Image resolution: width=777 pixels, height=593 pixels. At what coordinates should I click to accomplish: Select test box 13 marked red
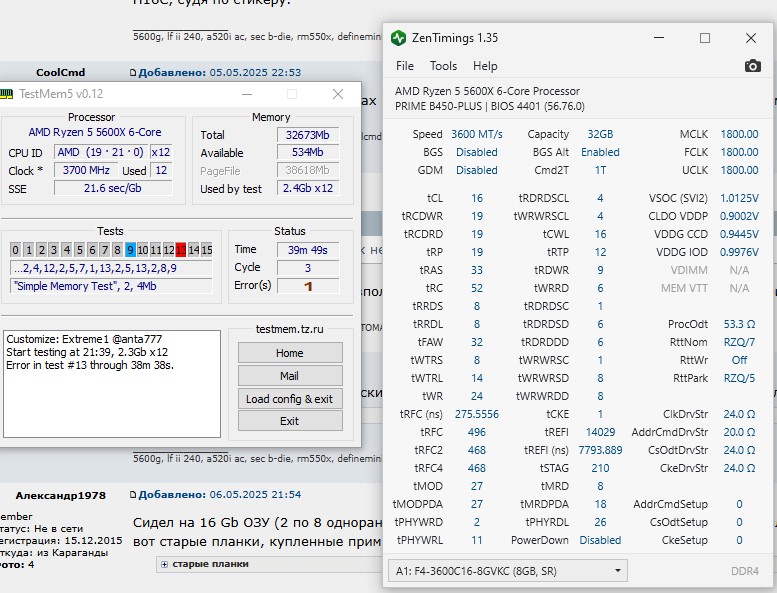pos(181,250)
